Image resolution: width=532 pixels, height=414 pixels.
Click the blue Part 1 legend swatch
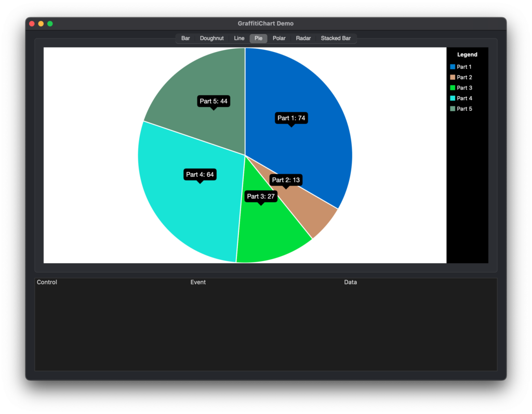pyautogui.click(x=453, y=67)
